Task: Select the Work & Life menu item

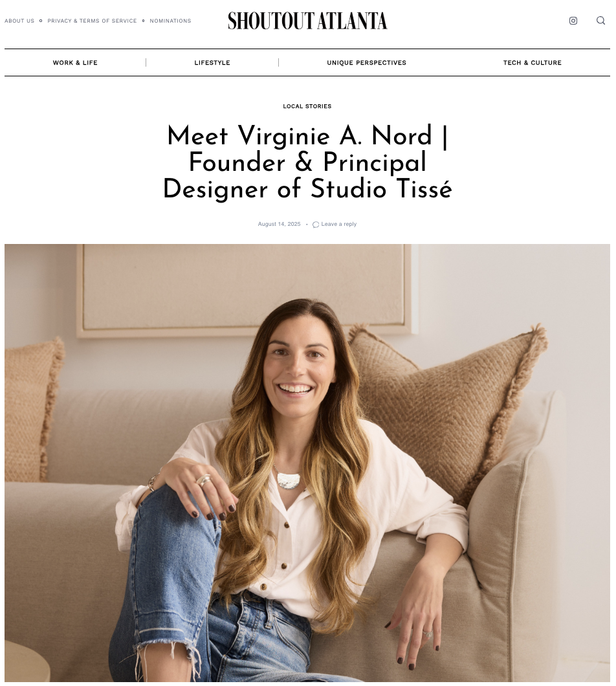Action: click(75, 63)
